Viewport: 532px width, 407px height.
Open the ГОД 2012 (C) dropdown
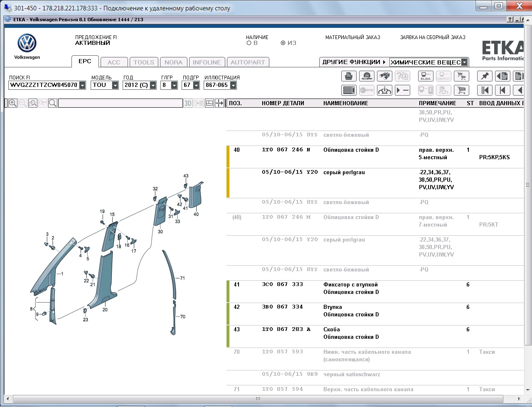pos(153,85)
